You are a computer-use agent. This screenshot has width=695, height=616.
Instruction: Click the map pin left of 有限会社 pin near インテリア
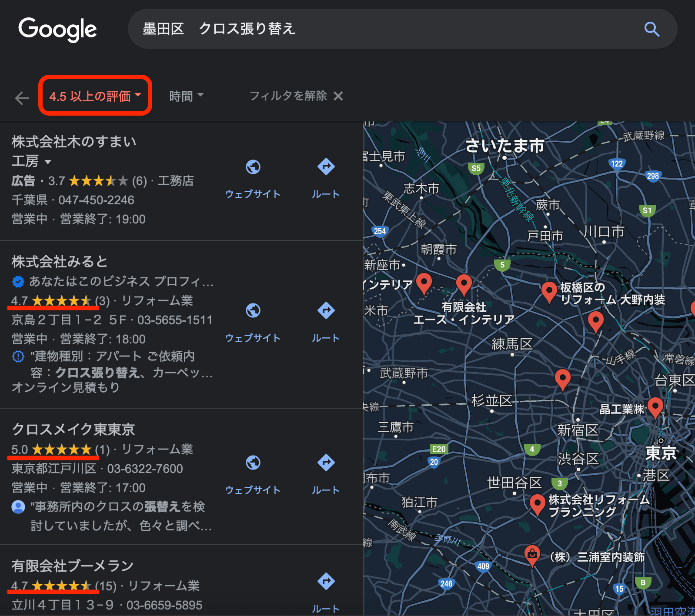point(424,284)
